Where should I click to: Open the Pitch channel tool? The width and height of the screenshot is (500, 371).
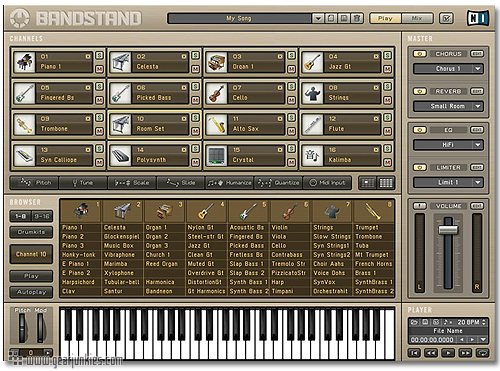(34, 183)
